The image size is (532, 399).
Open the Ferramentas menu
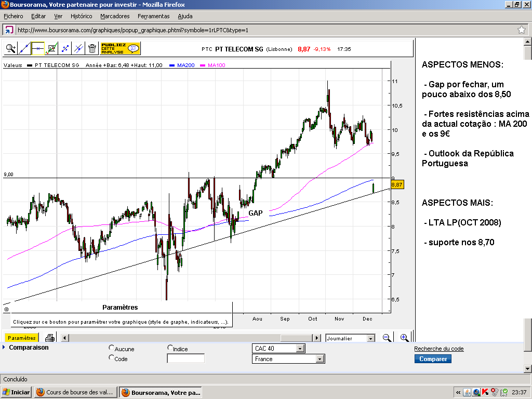pos(153,16)
